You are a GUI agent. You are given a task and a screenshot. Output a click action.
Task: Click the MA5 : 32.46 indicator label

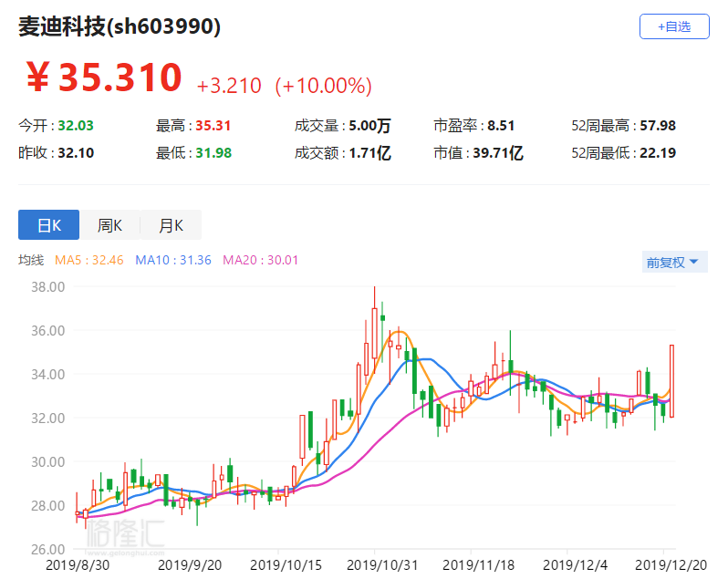89,260
